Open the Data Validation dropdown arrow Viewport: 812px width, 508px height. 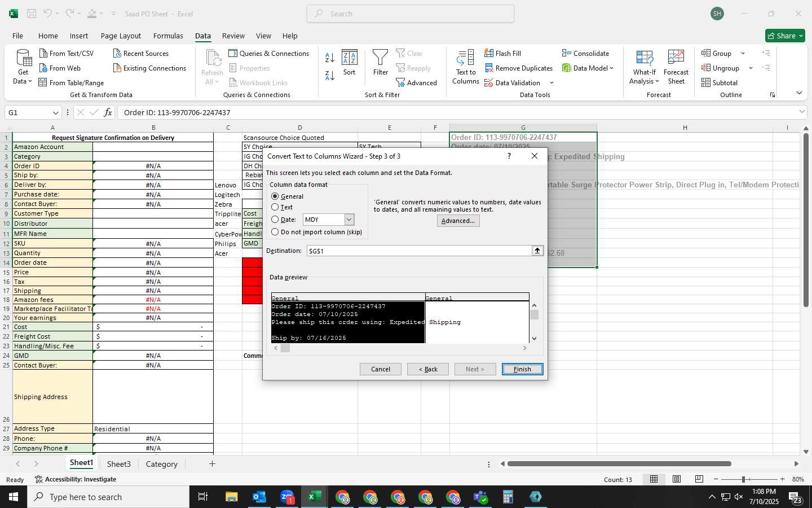(551, 83)
